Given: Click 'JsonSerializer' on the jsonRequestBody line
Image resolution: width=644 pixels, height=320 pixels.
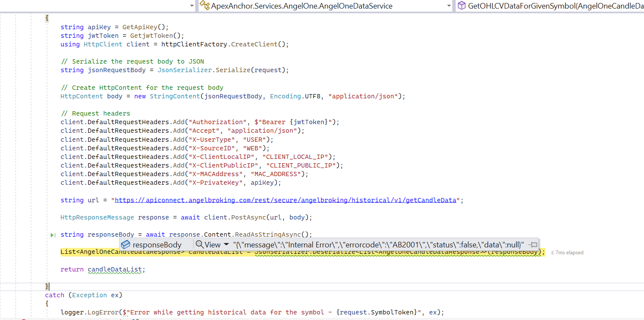Looking at the screenshot, I should coord(184,70).
